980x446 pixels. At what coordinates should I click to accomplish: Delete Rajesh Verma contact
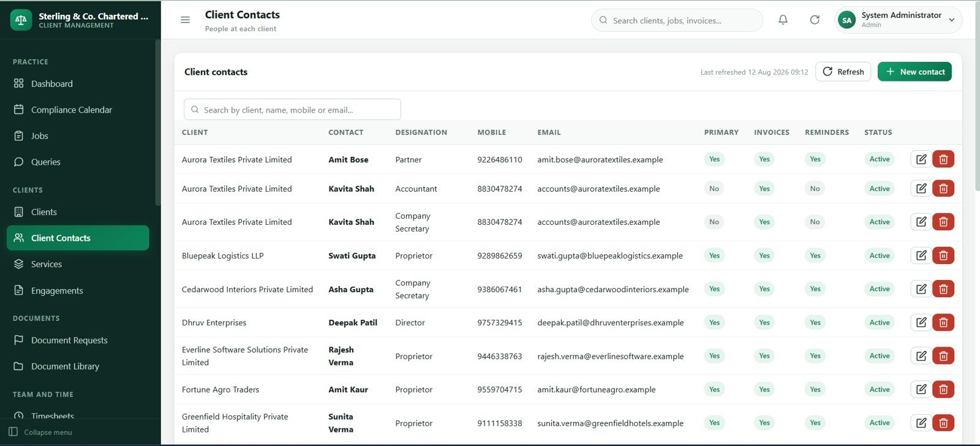(x=943, y=356)
